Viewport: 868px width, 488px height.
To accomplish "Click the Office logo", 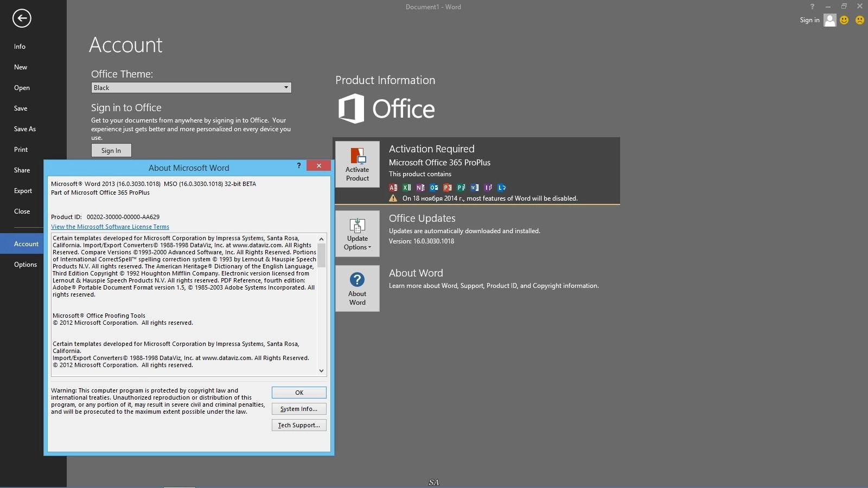I will point(387,108).
